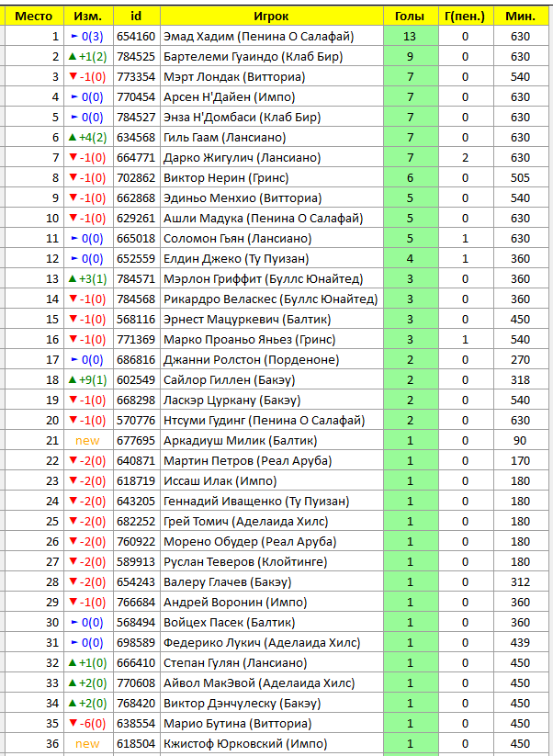Click minutes cell 270
Viewport: 553px width, 756px height.
[x=520, y=360]
